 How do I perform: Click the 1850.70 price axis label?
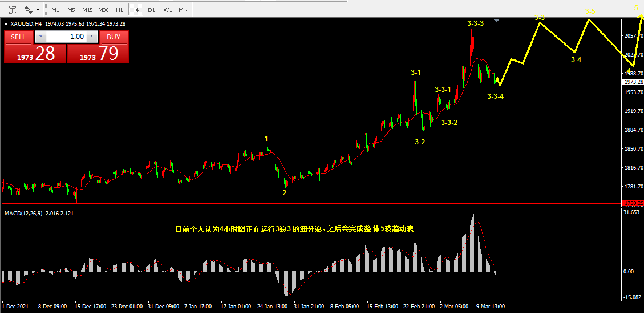634,149
